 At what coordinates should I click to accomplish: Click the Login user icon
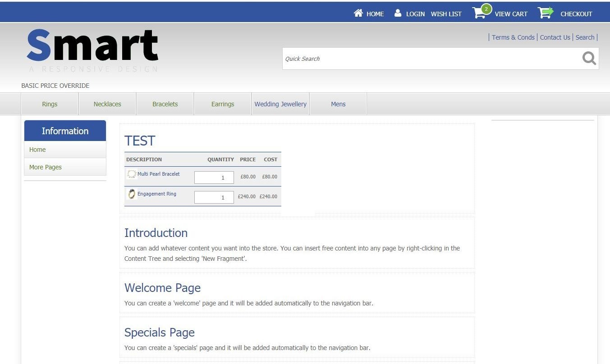click(x=398, y=13)
